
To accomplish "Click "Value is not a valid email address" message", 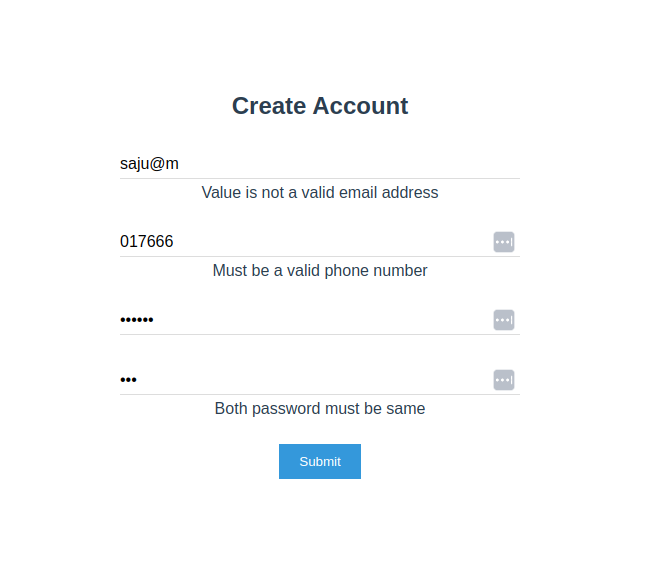I will pos(320,192).
